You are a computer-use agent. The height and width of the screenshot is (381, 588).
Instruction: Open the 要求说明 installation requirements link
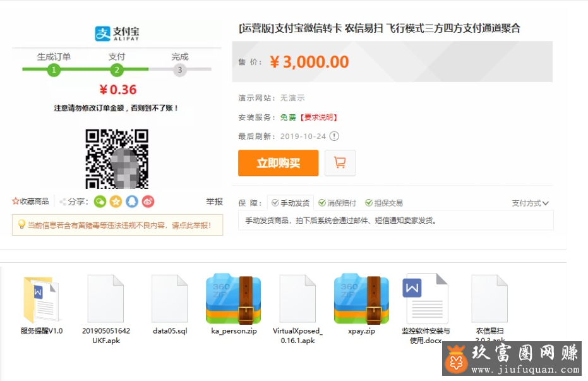click(x=318, y=118)
